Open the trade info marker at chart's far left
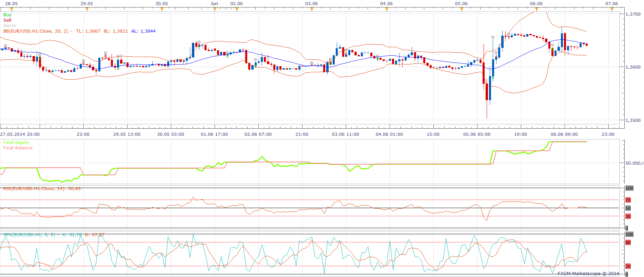Image resolution: width=644 pixels, height=277 pixels. [5, 46]
